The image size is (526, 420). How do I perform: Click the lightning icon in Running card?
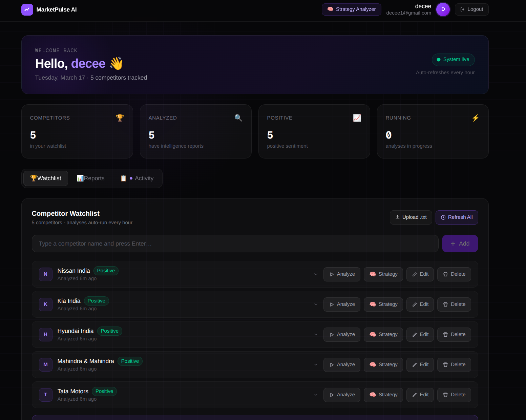pos(476,118)
